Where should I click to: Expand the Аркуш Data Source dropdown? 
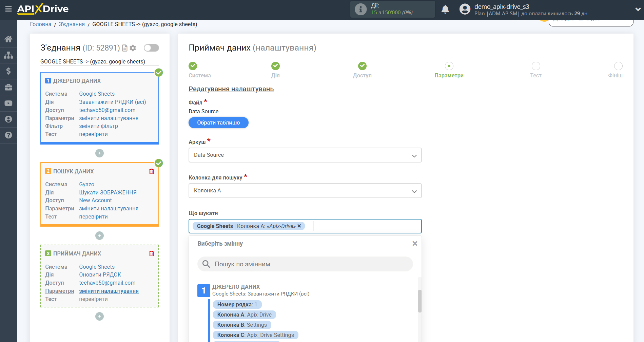[305, 155]
